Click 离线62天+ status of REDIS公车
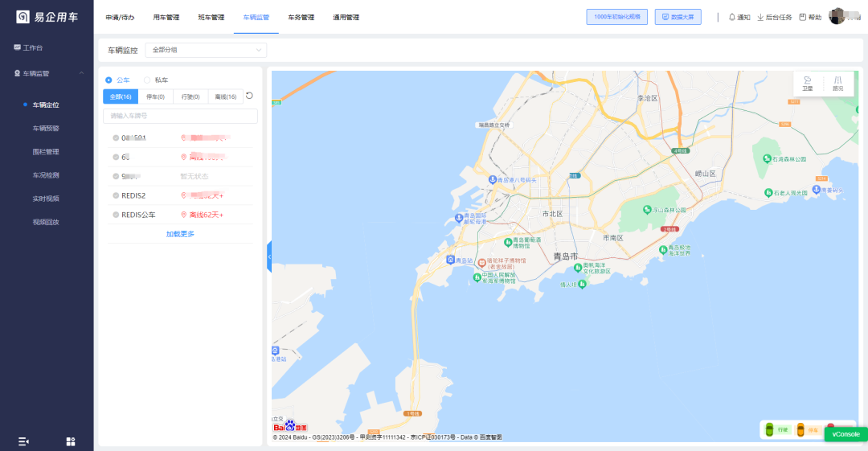Screen dimensions: 868x451 (207, 215)
